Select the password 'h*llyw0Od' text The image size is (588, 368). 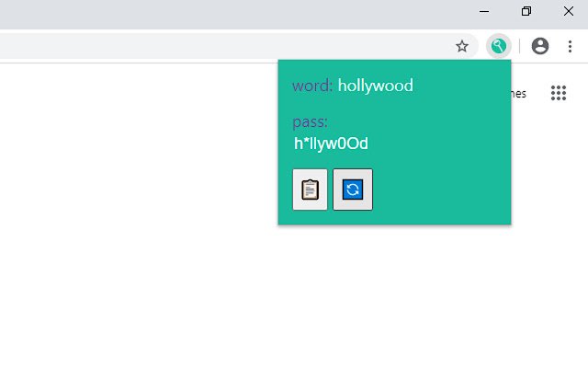(331, 144)
